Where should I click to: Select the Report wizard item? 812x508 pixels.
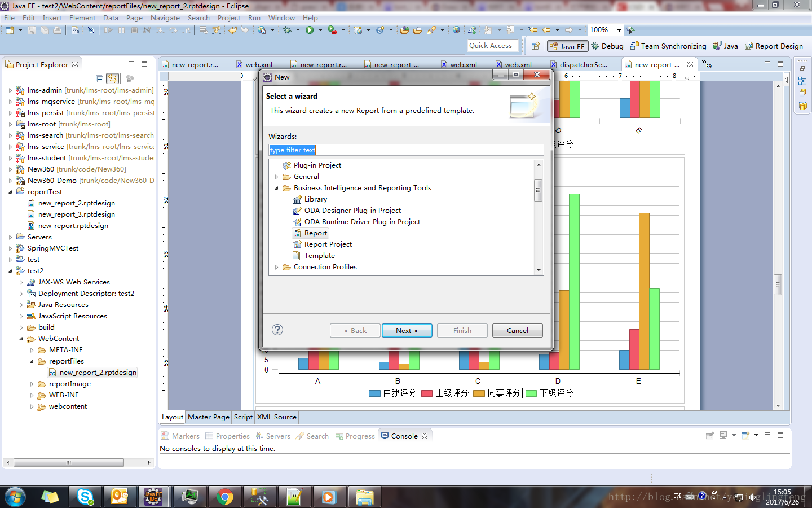point(310,233)
